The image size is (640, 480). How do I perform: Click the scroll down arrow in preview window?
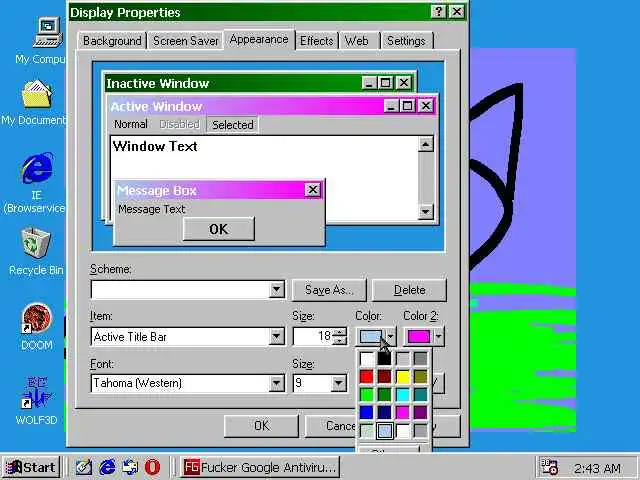[426, 211]
